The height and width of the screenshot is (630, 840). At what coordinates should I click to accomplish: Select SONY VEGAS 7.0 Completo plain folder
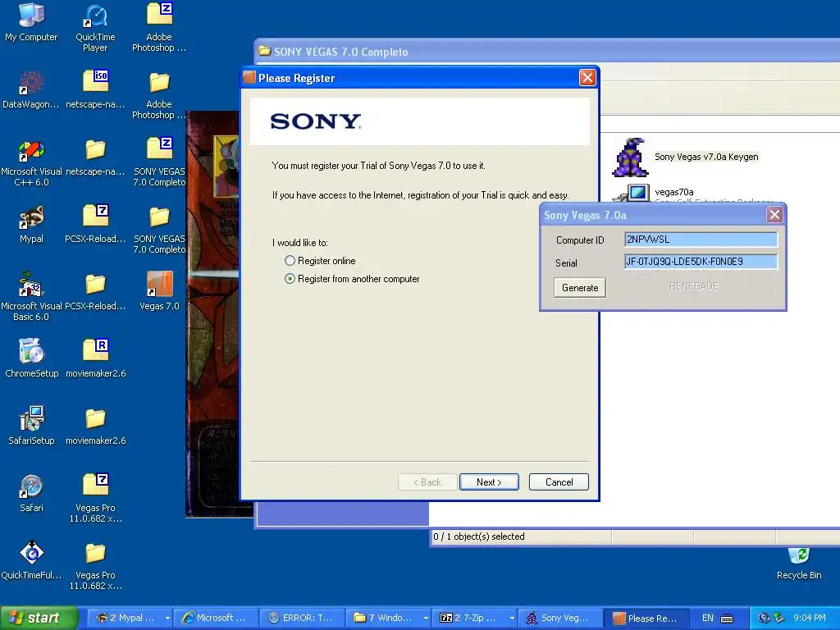(159, 229)
